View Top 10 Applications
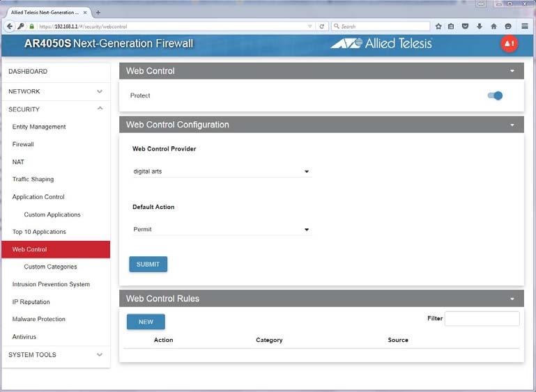The image size is (536, 392). 39,232
